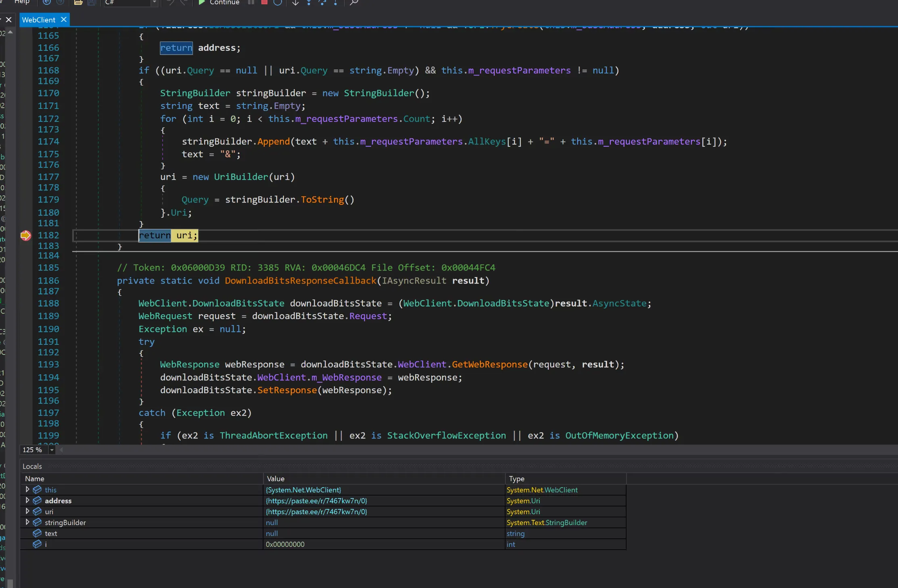
Task: Click the Locals panel title
Action: coord(32,466)
